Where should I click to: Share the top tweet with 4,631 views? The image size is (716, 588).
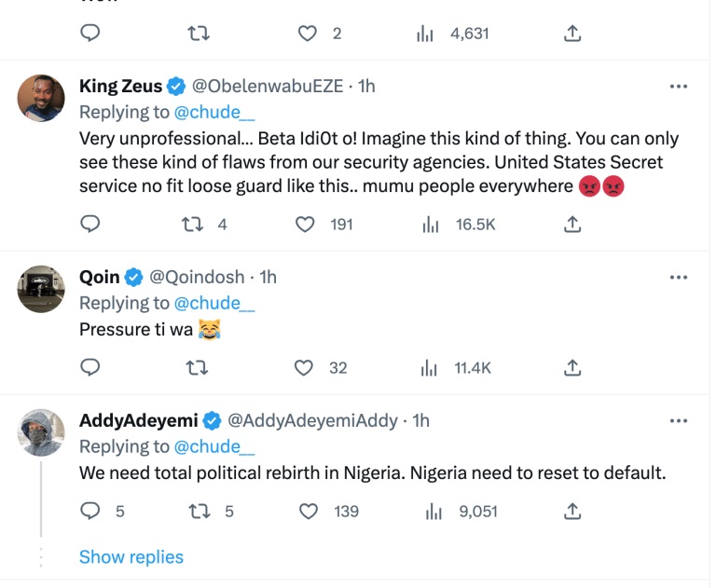coord(573,34)
